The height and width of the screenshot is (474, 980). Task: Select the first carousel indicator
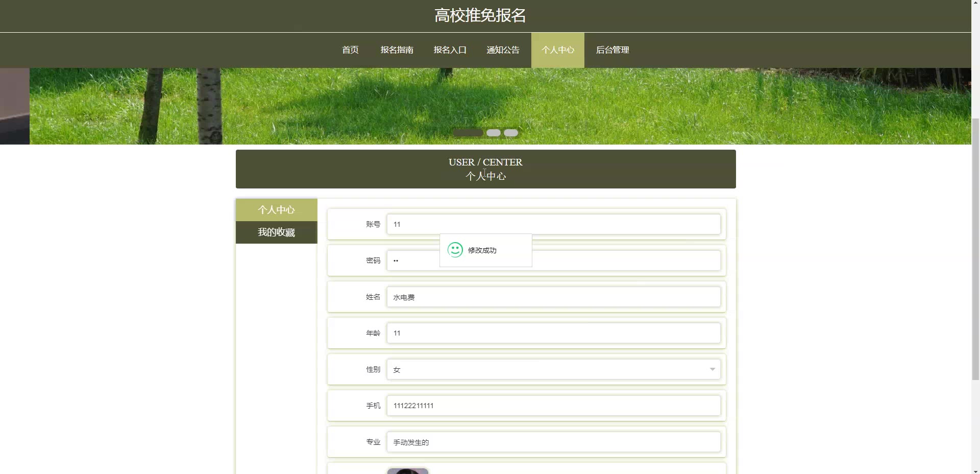tap(468, 133)
